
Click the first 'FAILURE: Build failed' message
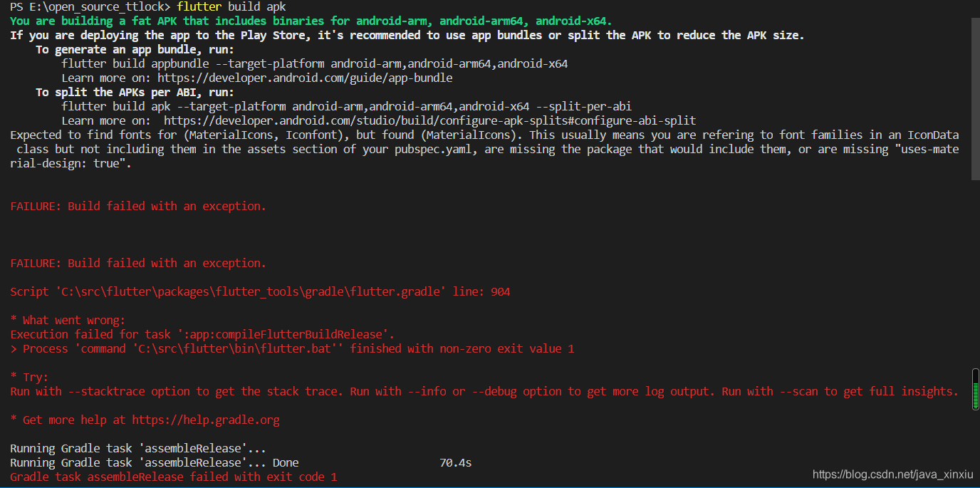138,206
